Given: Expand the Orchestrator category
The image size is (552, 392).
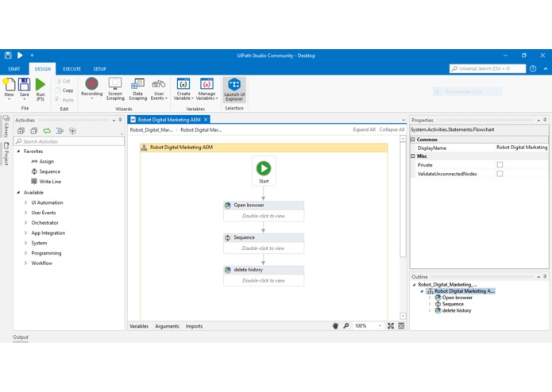Looking at the screenshot, I should [x=26, y=222].
